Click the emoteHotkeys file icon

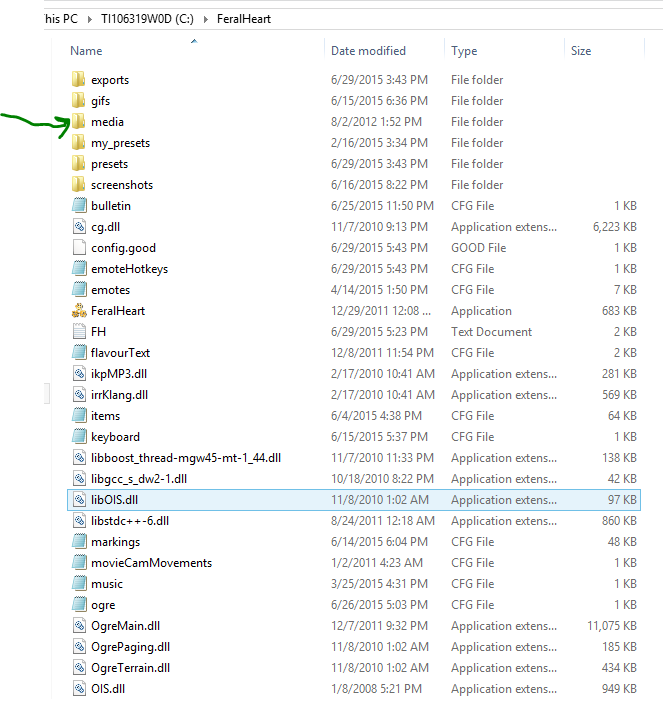(79, 268)
